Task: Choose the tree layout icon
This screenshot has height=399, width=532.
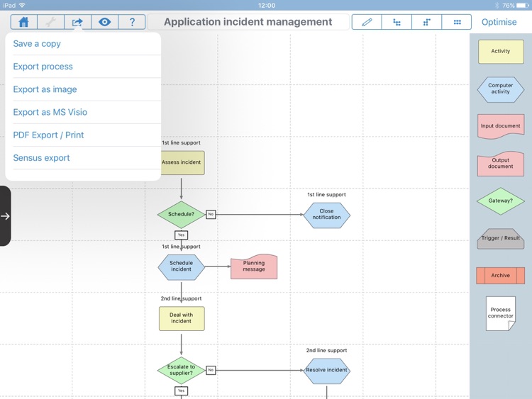Action: [397, 22]
